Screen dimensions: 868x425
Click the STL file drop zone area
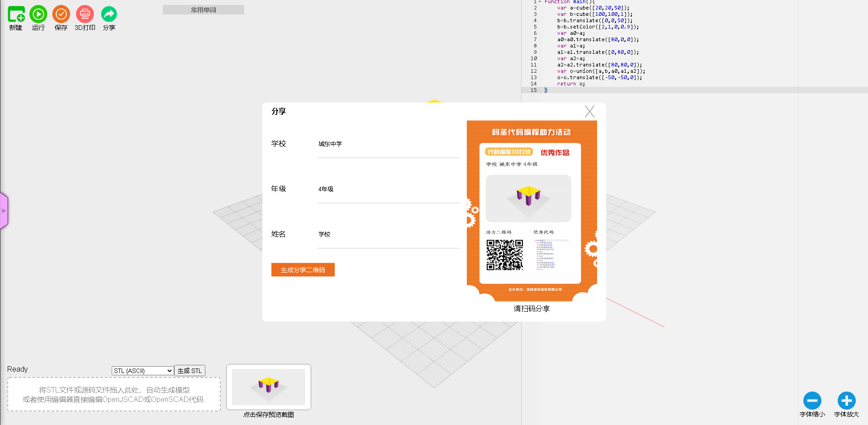114,394
